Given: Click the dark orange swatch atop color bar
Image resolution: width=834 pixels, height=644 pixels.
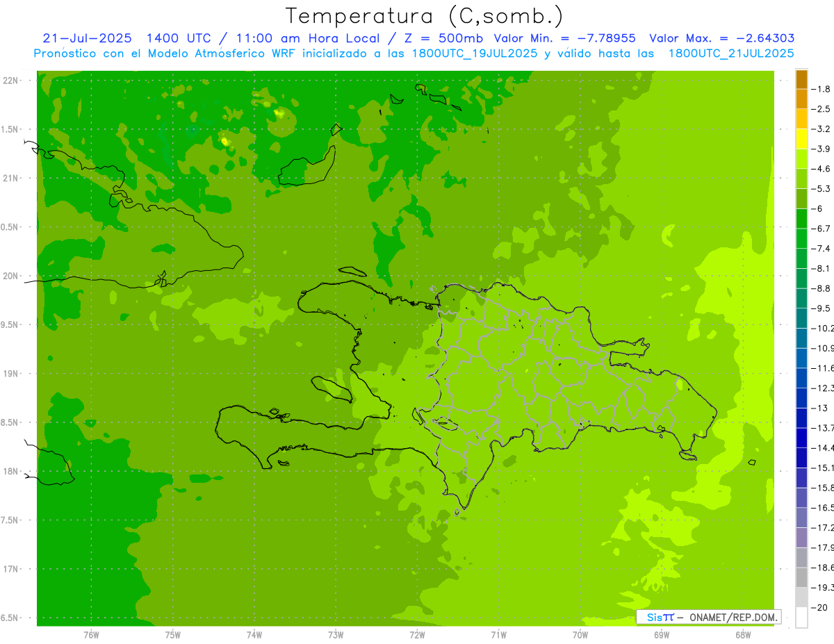Looking at the screenshot, I should (801, 79).
